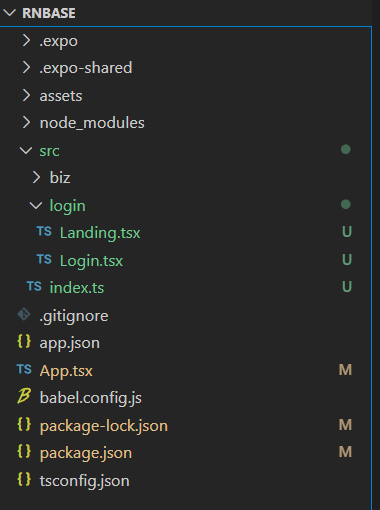Image resolution: width=380 pixels, height=510 pixels.
Task: Open the index.ts file
Action: coord(77,288)
